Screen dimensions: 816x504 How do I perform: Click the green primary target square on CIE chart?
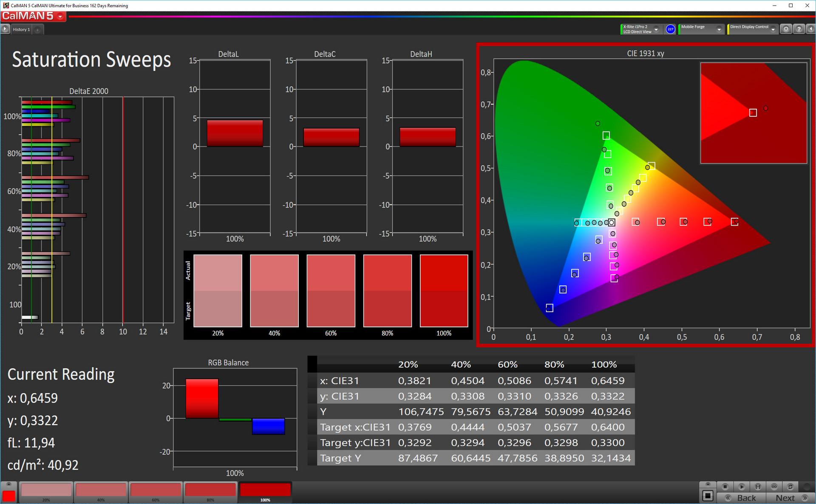pyautogui.click(x=606, y=135)
